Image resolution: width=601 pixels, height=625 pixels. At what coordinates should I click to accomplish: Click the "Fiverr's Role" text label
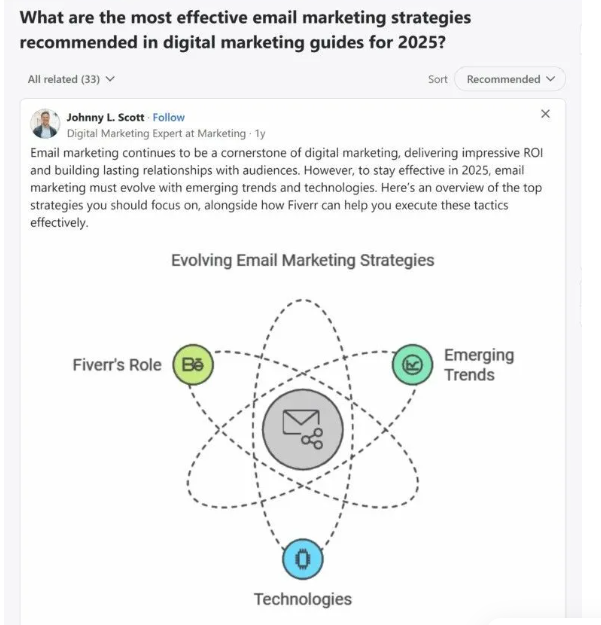coord(116,365)
